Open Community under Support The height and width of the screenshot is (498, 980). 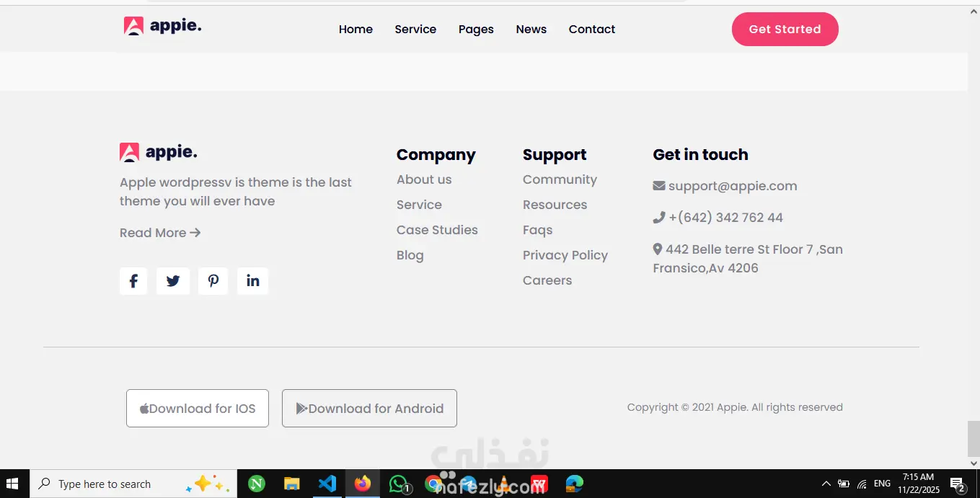[560, 179]
